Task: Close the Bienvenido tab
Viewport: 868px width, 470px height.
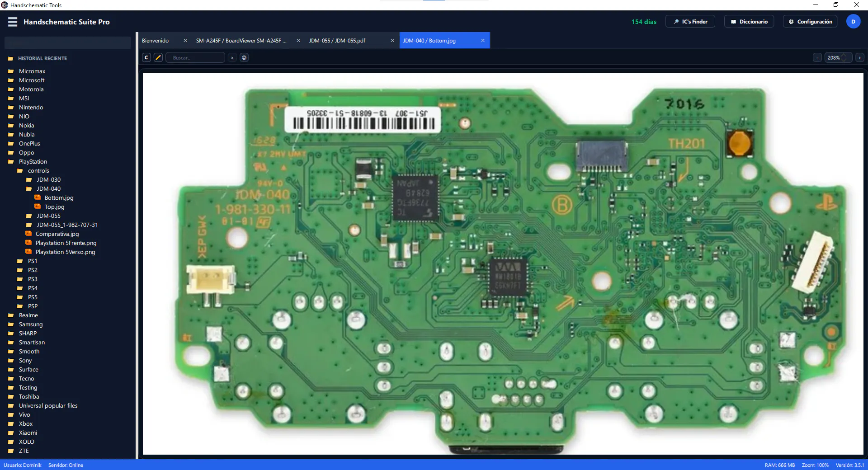Action: [185, 41]
